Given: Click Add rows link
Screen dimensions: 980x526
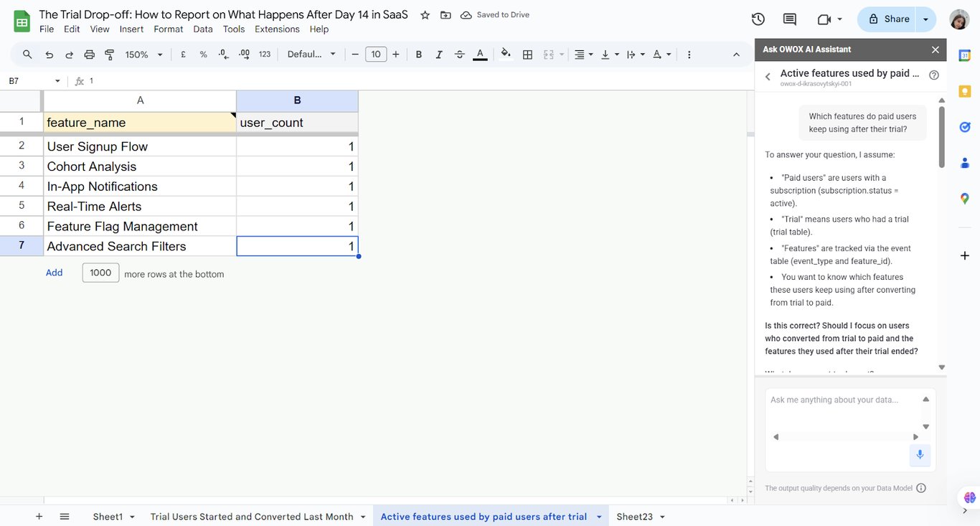Looking at the screenshot, I should [x=55, y=273].
